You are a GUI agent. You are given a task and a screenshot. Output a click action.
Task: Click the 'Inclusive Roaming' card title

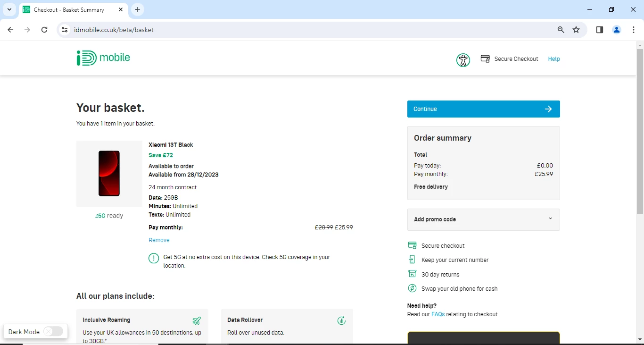(106, 320)
